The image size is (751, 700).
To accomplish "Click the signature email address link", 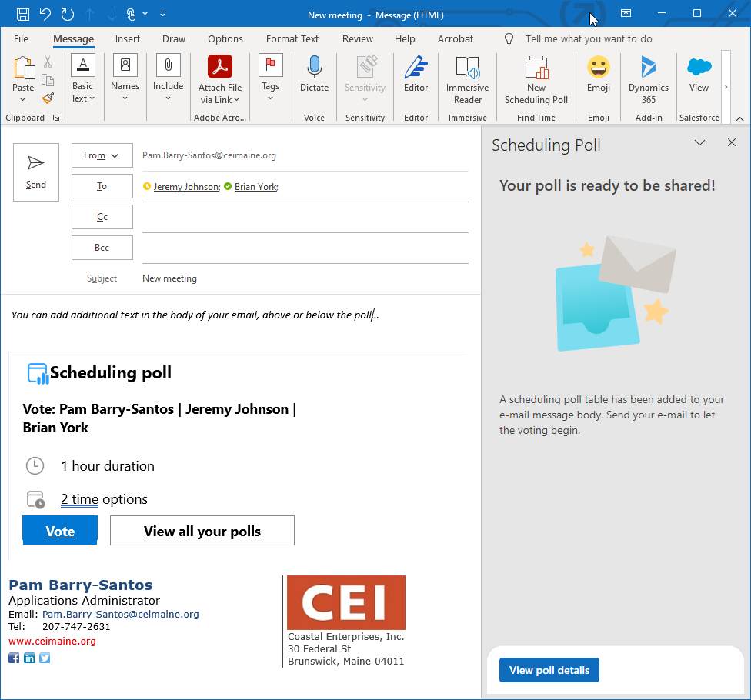I will tap(120, 615).
